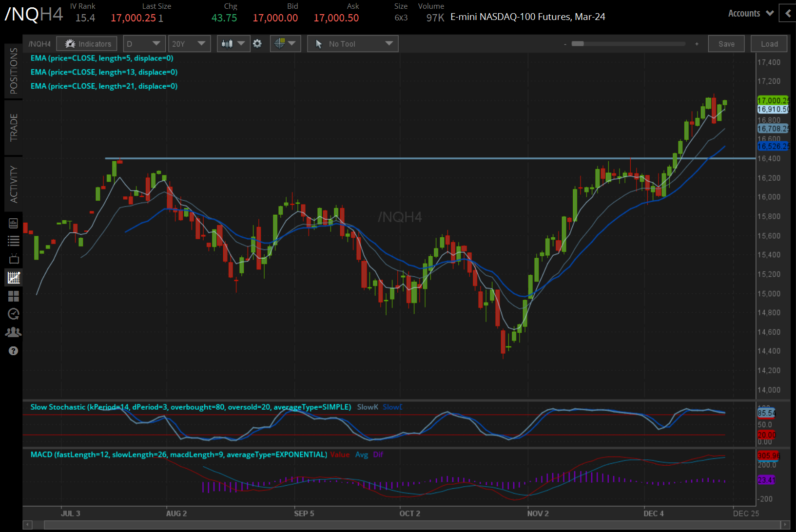
Task: Click the Indicators button
Action: click(x=87, y=44)
